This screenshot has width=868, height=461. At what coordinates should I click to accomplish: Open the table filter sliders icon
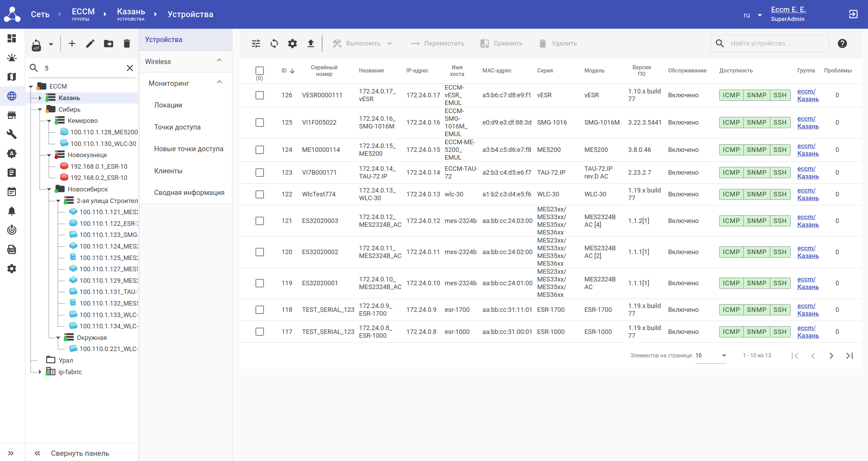pyautogui.click(x=256, y=43)
